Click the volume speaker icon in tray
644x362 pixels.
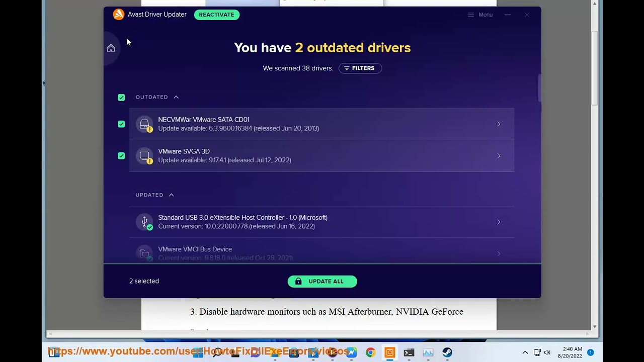[547, 352]
